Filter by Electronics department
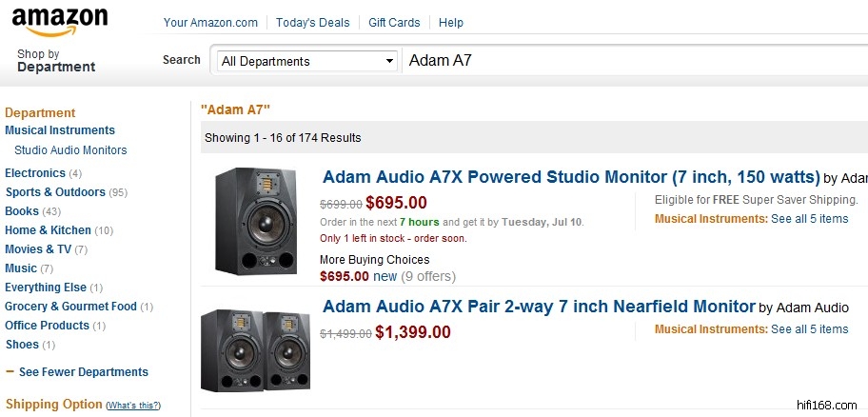 35,173
